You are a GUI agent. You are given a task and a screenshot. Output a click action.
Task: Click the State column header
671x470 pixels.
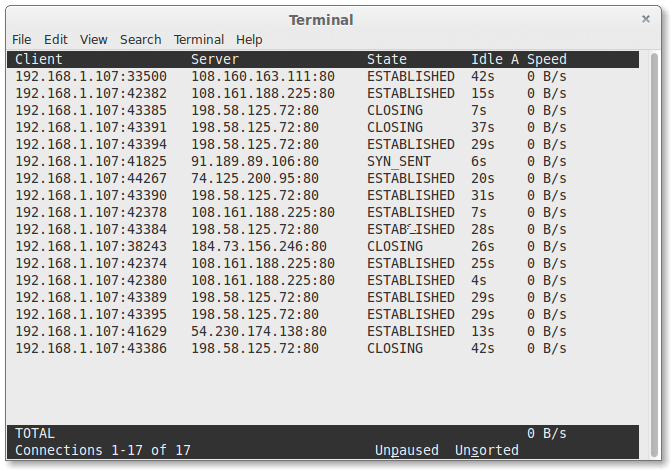(387, 60)
